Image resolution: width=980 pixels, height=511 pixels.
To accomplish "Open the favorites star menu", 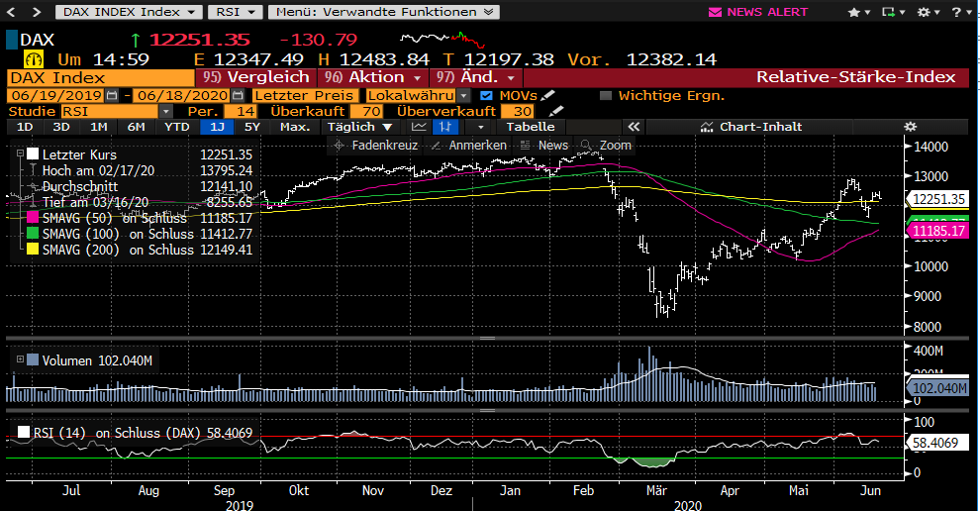I will [x=858, y=12].
